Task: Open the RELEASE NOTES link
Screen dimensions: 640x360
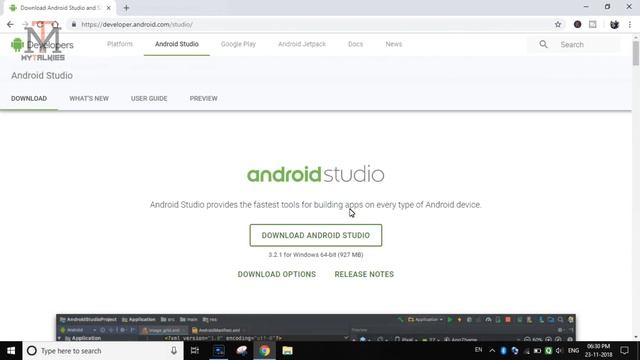Action: click(364, 274)
